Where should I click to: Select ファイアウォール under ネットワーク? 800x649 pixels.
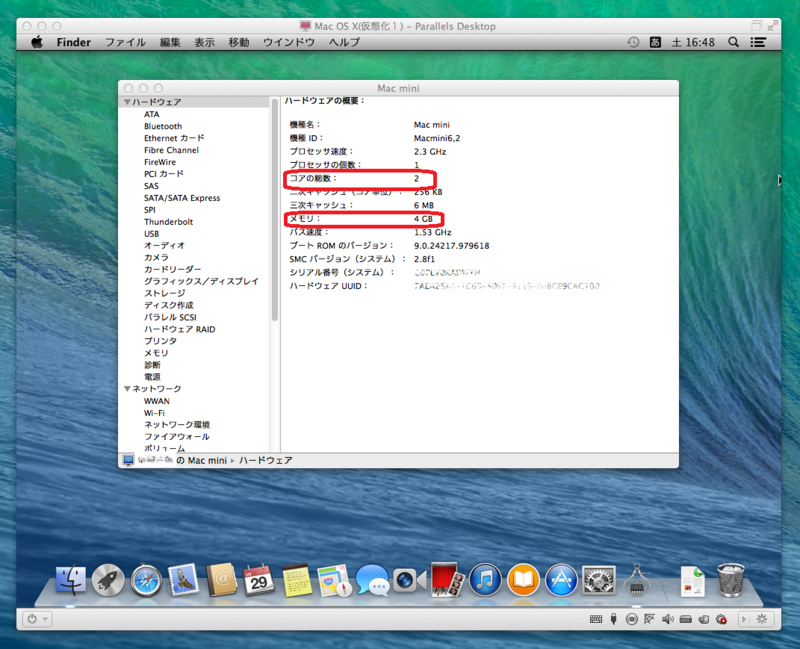[x=177, y=437]
